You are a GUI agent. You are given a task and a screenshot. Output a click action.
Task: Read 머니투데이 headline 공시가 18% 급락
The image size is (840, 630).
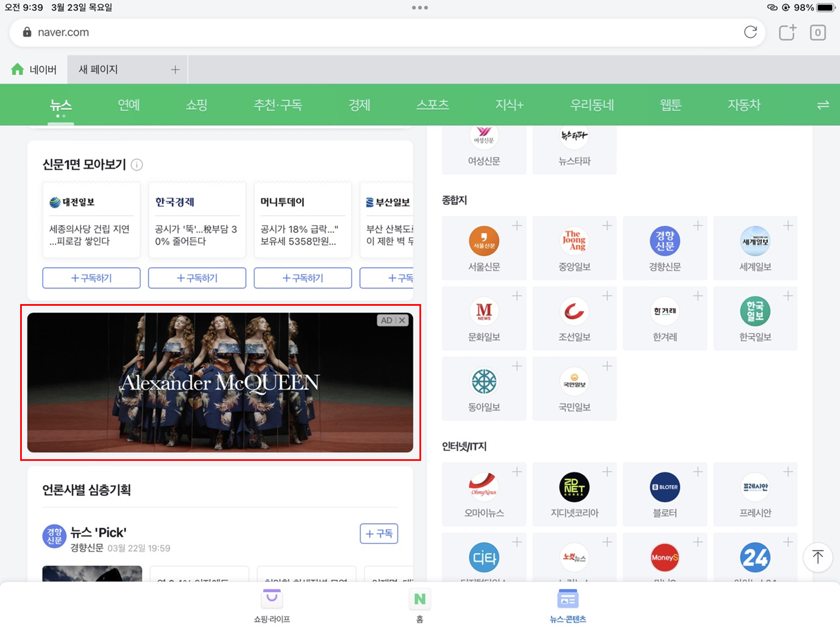pyautogui.click(x=299, y=235)
